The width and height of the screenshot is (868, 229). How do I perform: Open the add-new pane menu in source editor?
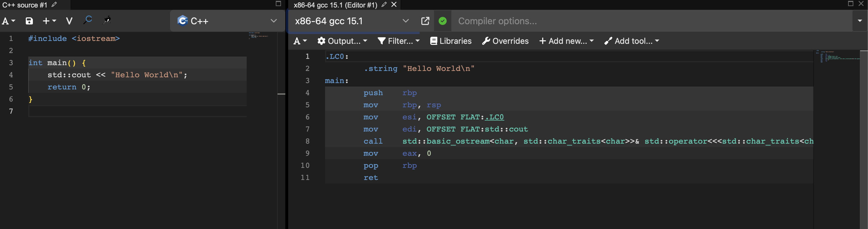click(x=50, y=21)
